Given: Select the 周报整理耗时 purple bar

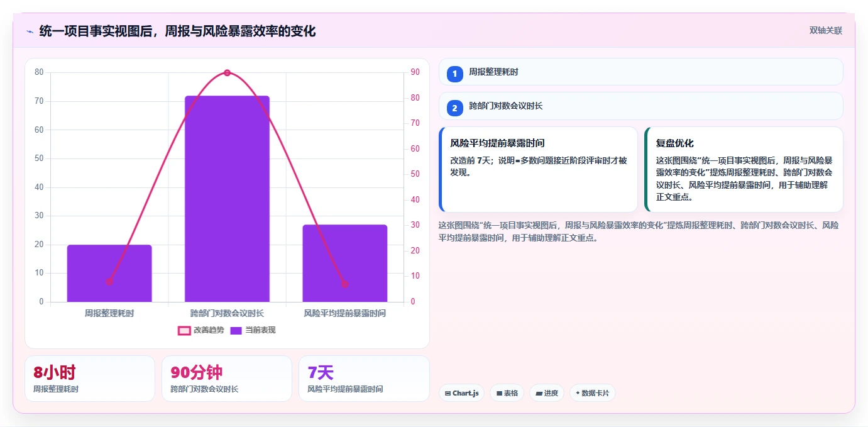Looking at the screenshot, I should pyautogui.click(x=109, y=274).
